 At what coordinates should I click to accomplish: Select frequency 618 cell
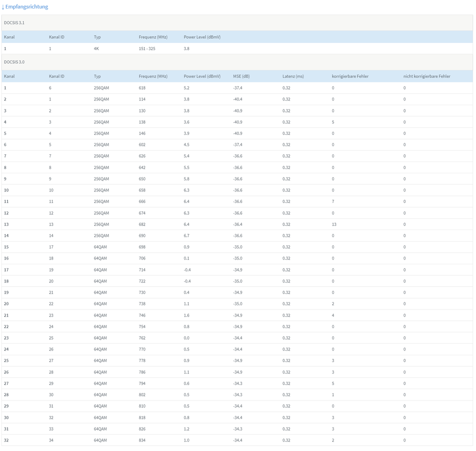point(142,88)
